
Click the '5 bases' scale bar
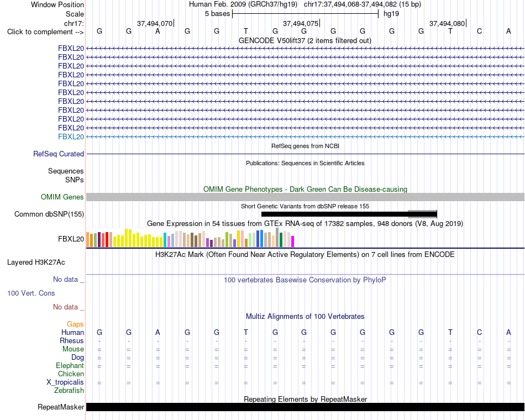pos(305,14)
